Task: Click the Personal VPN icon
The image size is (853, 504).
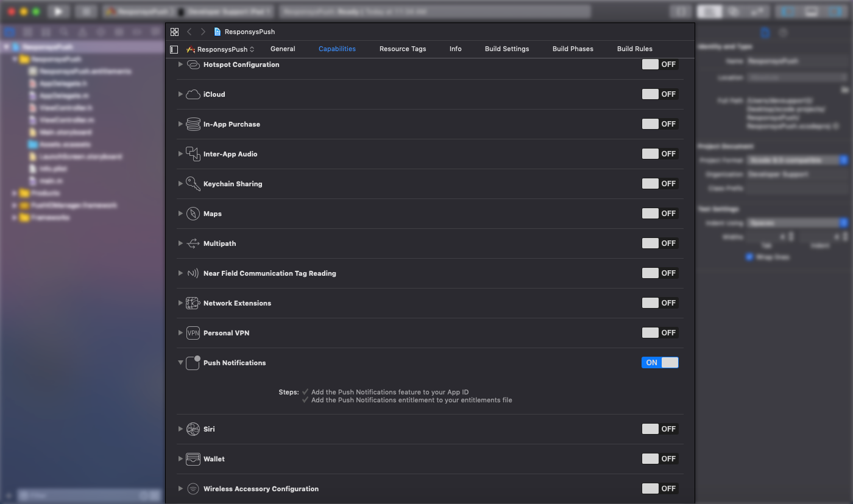Action: 193,333
